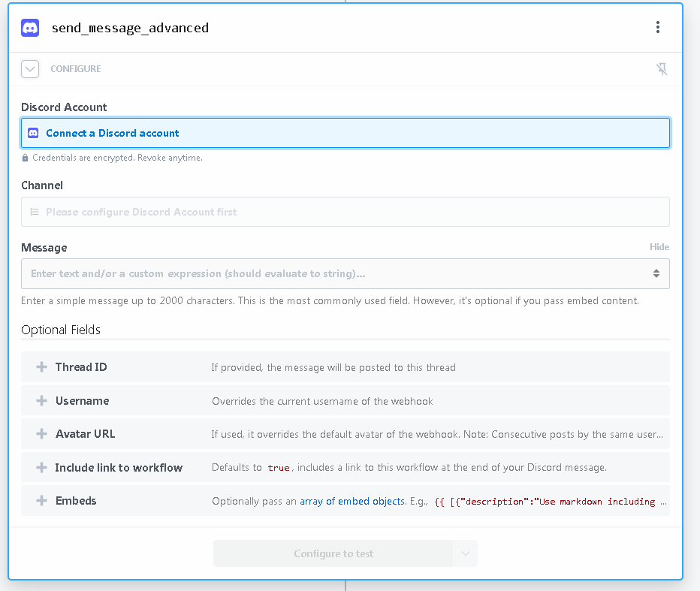Collapse the CONFIGURE section chevron
The height and width of the screenshot is (591, 700).
(x=30, y=69)
